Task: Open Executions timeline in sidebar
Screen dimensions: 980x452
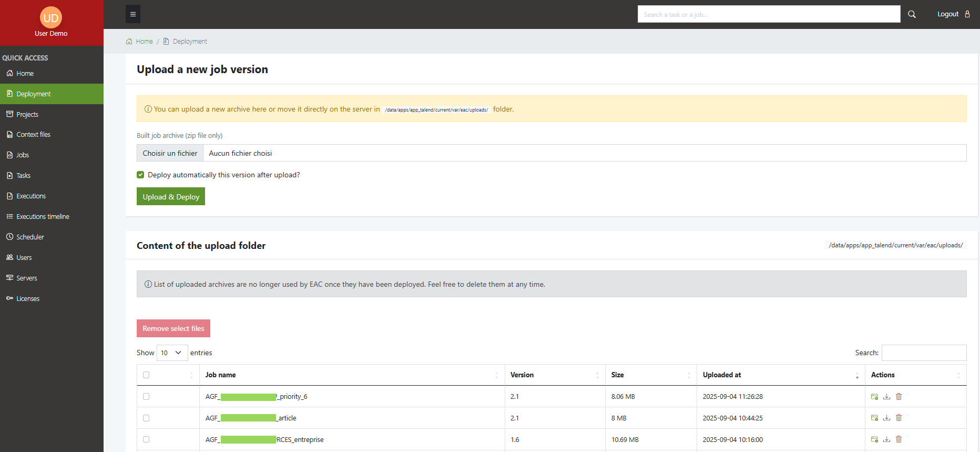Action: (x=43, y=216)
